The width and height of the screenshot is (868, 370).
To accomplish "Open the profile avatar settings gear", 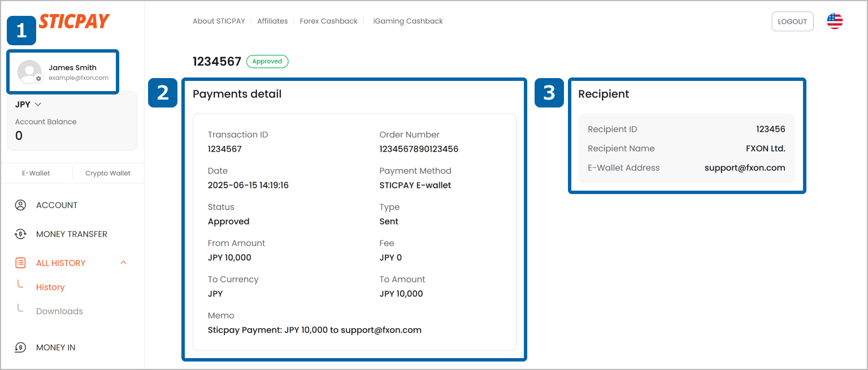I will 38,79.
